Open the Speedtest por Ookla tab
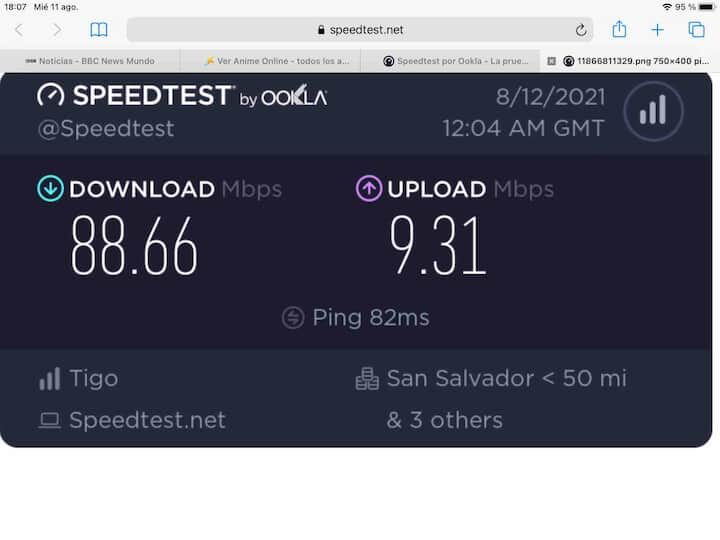The image size is (720, 540). (x=456, y=61)
